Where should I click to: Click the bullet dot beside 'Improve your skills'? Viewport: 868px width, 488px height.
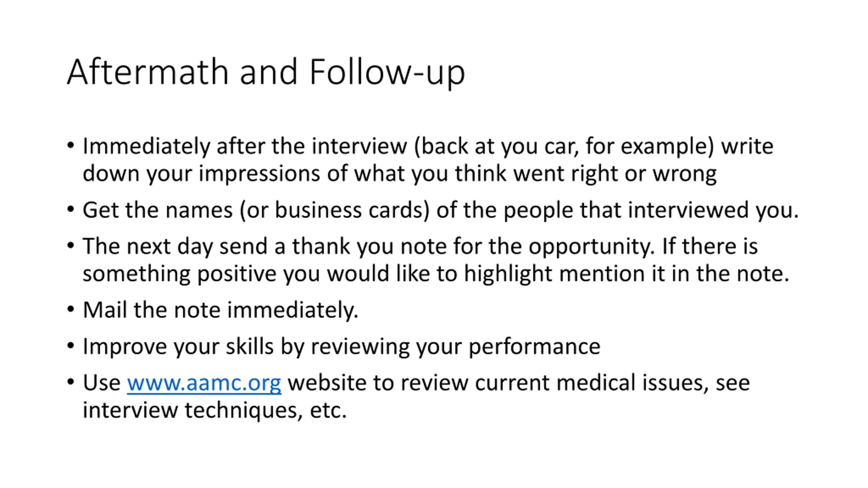71,346
